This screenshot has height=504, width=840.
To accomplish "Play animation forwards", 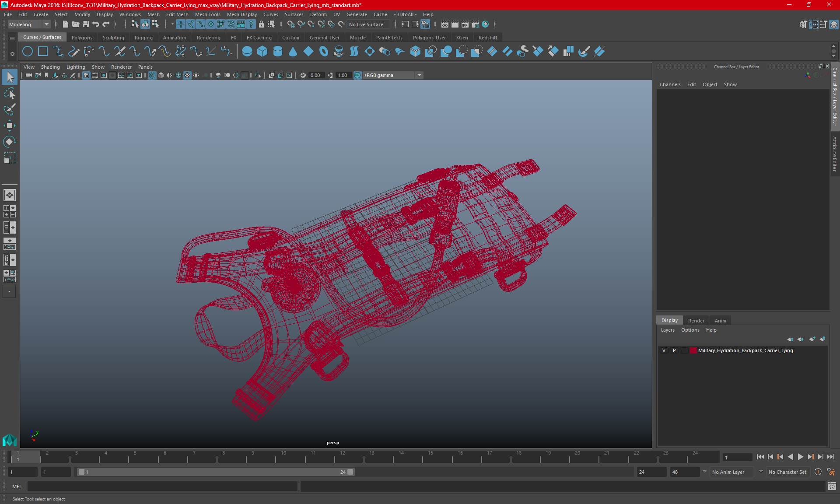I will (800, 457).
